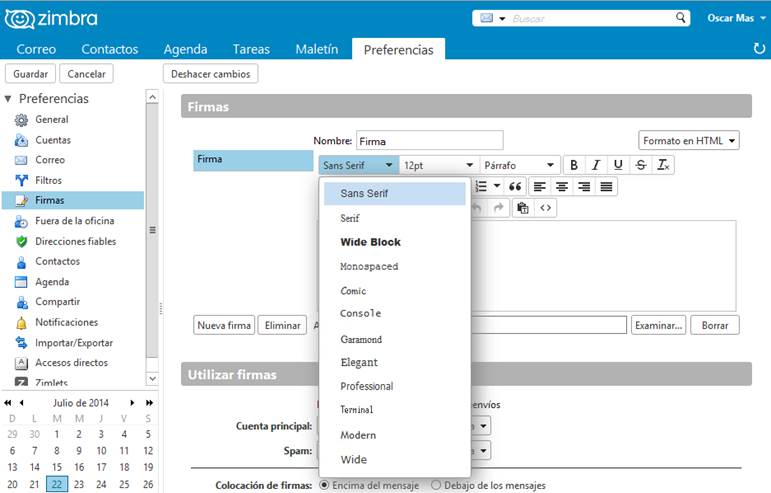Select Encima del mensaje radio option
771x493 pixels.
point(324,485)
